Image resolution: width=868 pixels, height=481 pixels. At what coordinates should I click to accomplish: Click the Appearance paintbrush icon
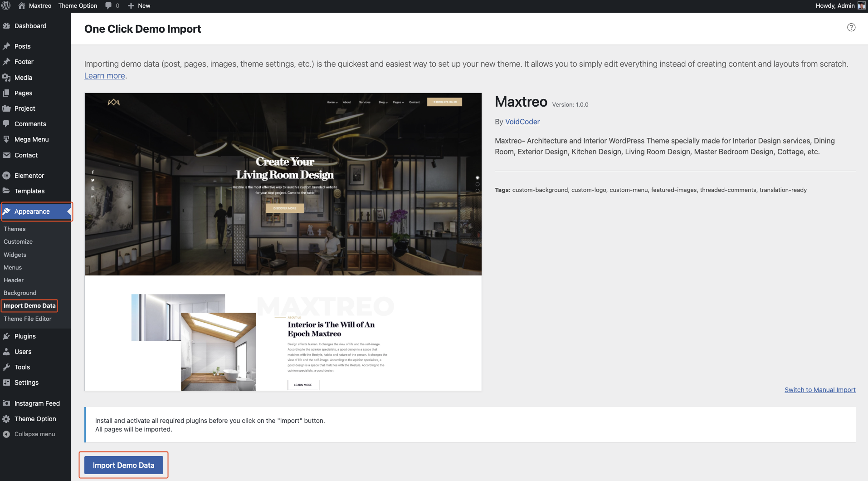point(6,211)
